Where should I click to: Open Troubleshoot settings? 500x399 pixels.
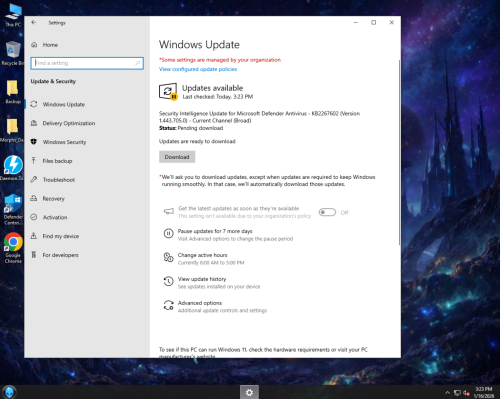click(59, 180)
